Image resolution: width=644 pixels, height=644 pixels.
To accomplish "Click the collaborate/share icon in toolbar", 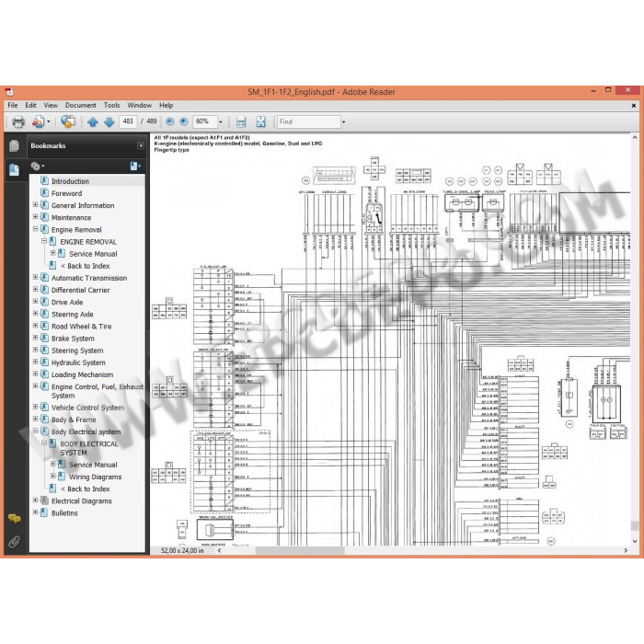I will pos(39,121).
